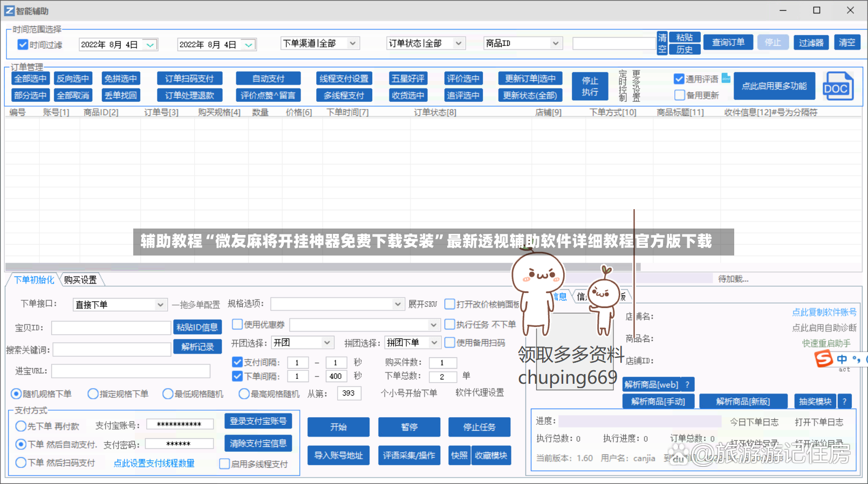Click the 进宝URL input field
This screenshot has width=868, height=484.
131,371
